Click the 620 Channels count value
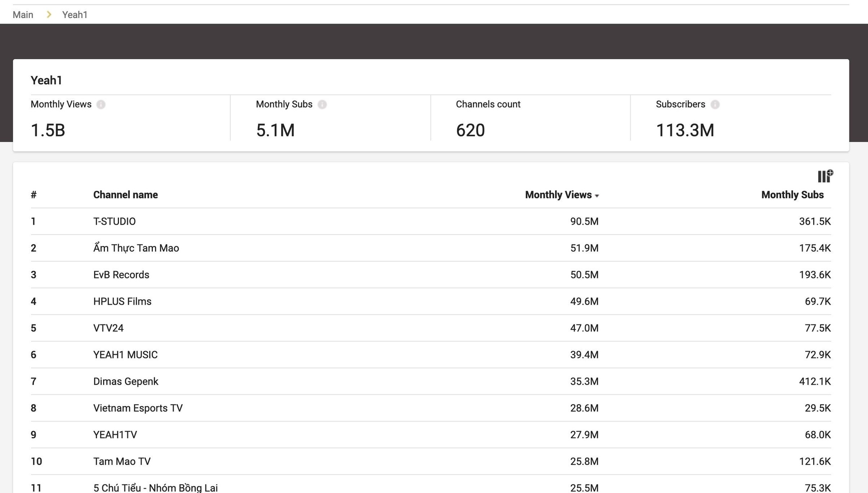The image size is (868, 493). point(470,130)
